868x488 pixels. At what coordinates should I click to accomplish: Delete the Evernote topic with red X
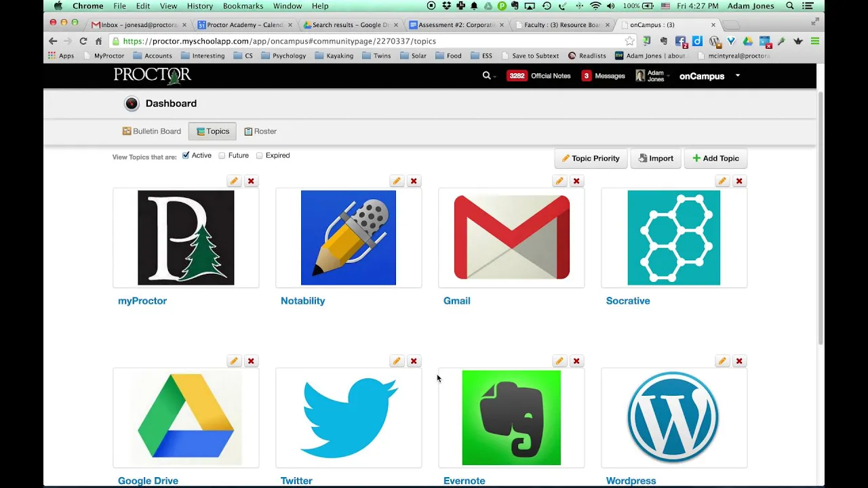[576, 361]
